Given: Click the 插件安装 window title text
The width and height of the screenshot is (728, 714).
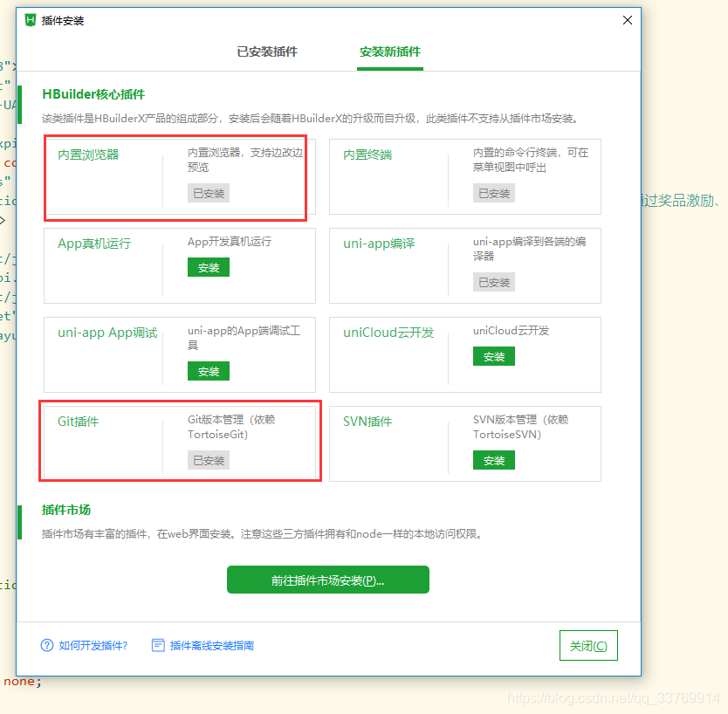Looking at the screenshot, I should (63, 20).
